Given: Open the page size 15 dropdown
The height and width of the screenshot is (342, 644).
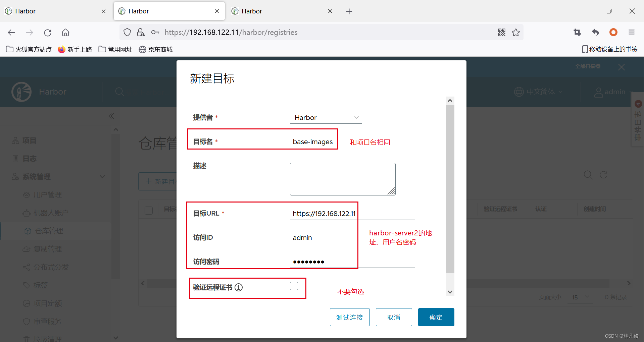Looking at the screenshot, I should coord(580,297).
